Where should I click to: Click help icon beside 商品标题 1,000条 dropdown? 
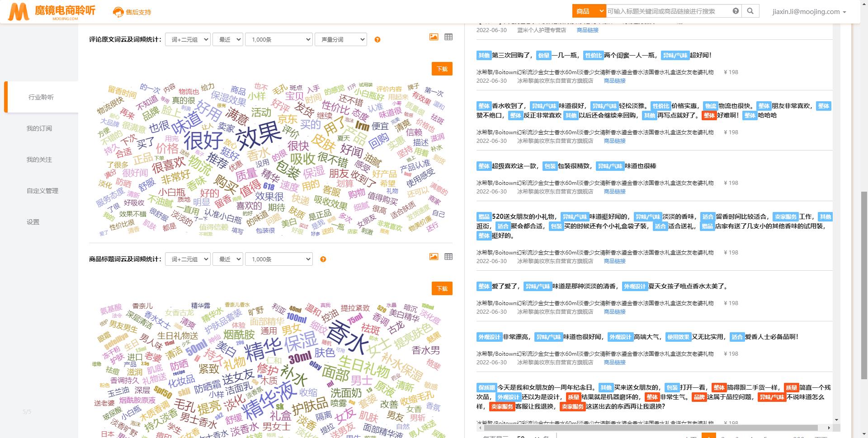323,259
